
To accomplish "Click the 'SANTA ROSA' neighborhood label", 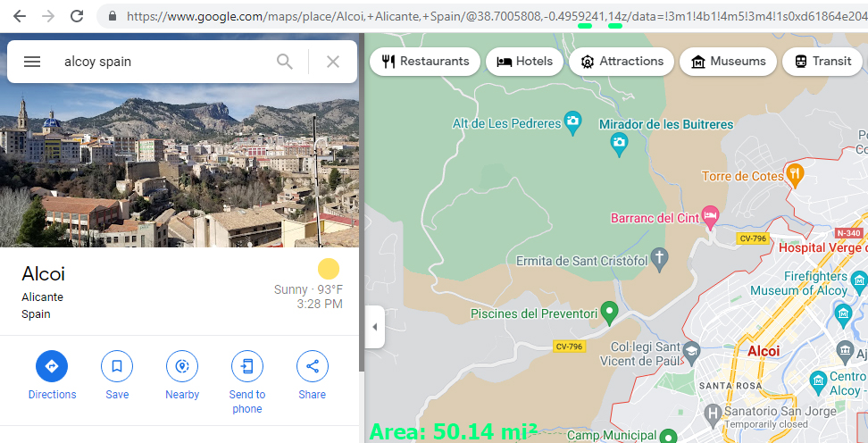I will 730,386.
